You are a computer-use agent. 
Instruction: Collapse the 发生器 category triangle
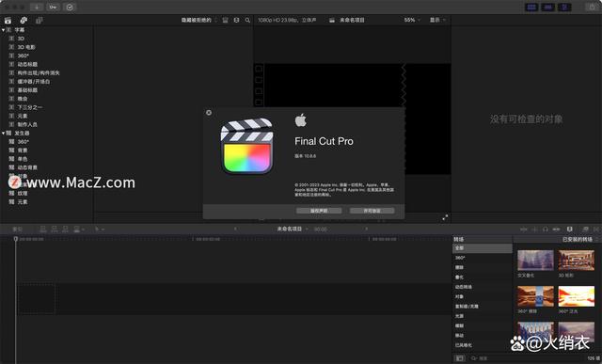coord(4,134)
